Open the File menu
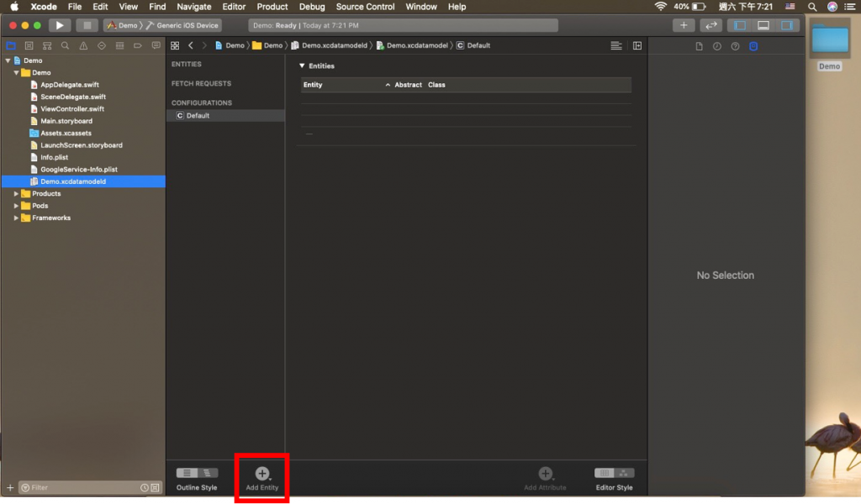Viewport: 861px width, 504px height. [75, 7]
